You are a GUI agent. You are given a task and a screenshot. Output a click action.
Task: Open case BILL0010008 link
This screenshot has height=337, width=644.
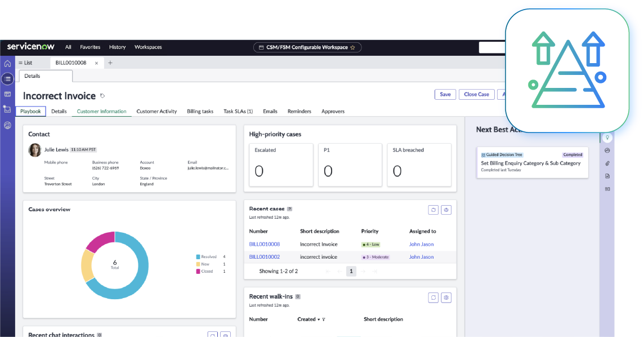point(265,244)
